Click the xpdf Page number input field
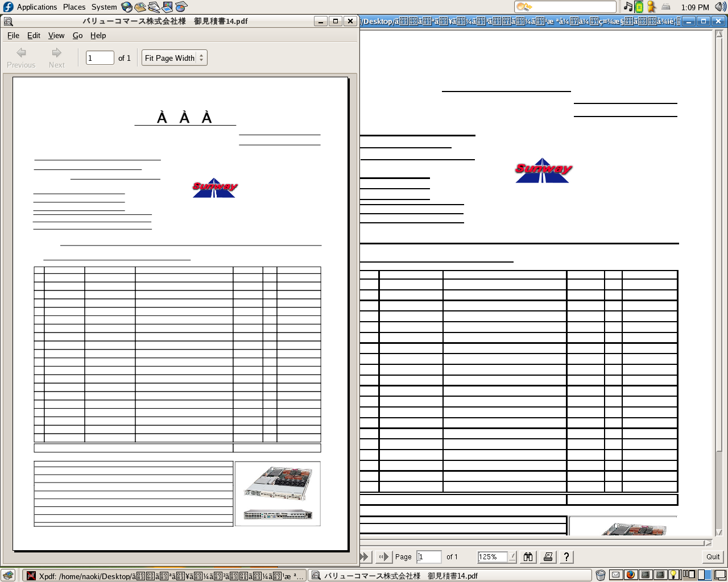728x582 pixels. (x=429, y=557)
